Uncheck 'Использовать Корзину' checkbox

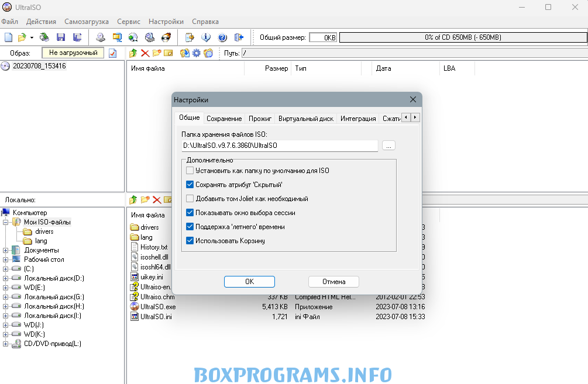click(190, 241)
